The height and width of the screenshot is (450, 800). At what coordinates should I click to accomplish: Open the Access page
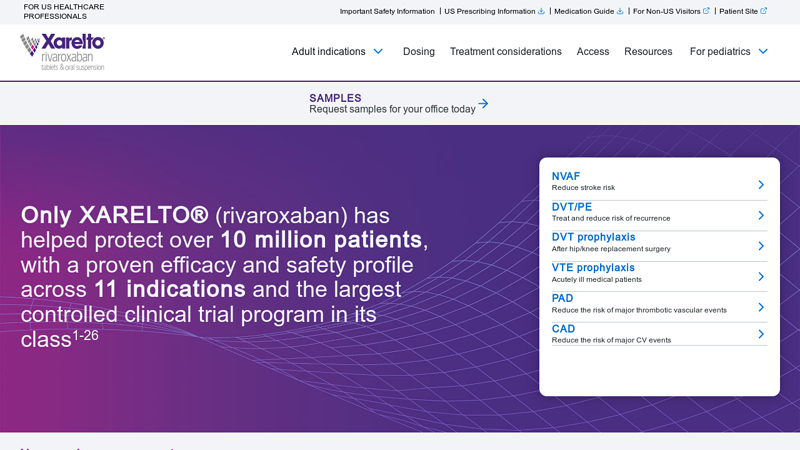tap(593, 52)
